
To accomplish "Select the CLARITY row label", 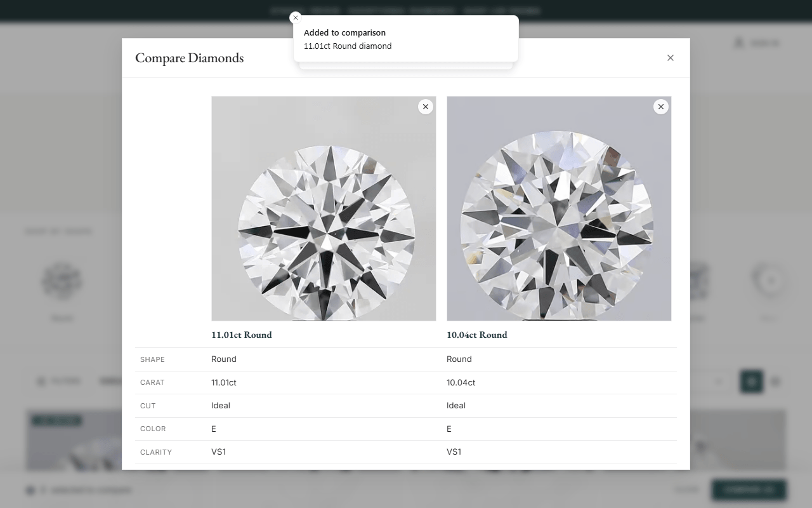I will 156,452.
